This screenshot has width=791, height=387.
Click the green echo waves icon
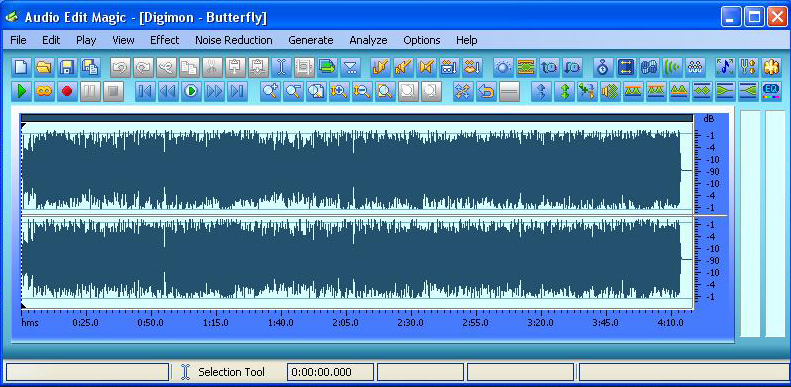pyautogui.click(x=672, y=67)
